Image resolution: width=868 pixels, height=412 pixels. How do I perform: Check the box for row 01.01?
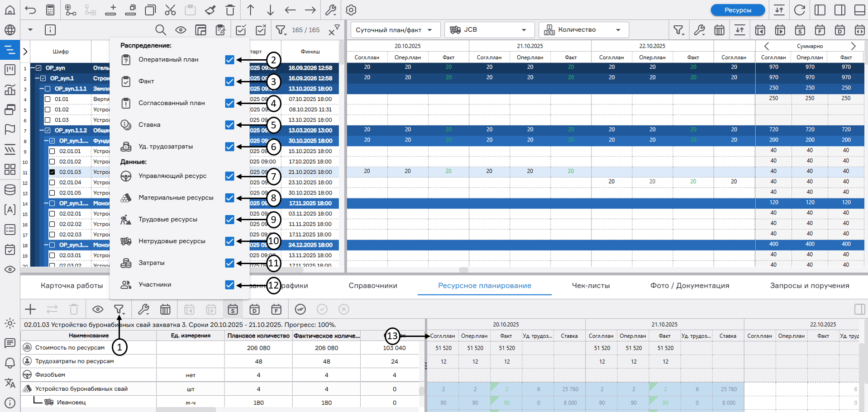click(x=48, y=99)
